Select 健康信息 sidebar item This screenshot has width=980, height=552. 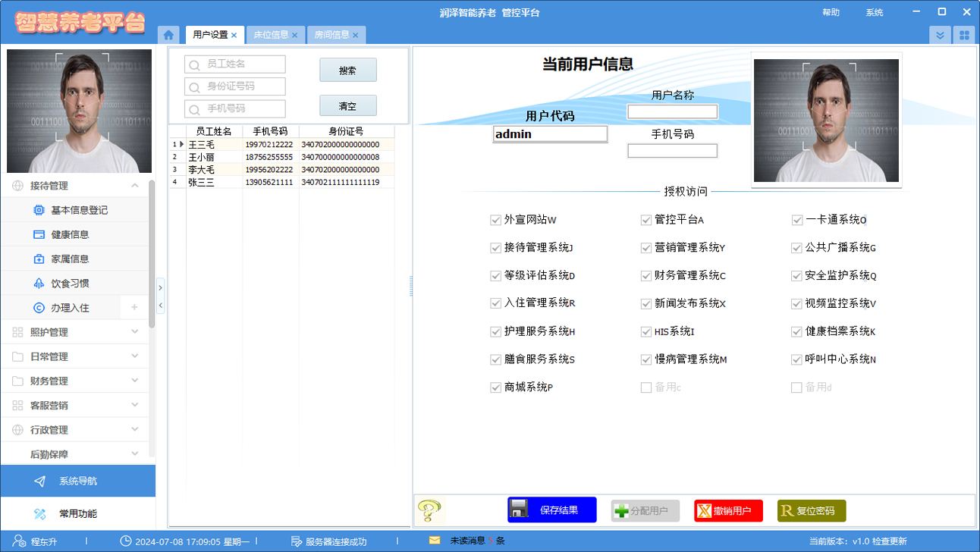70,234
